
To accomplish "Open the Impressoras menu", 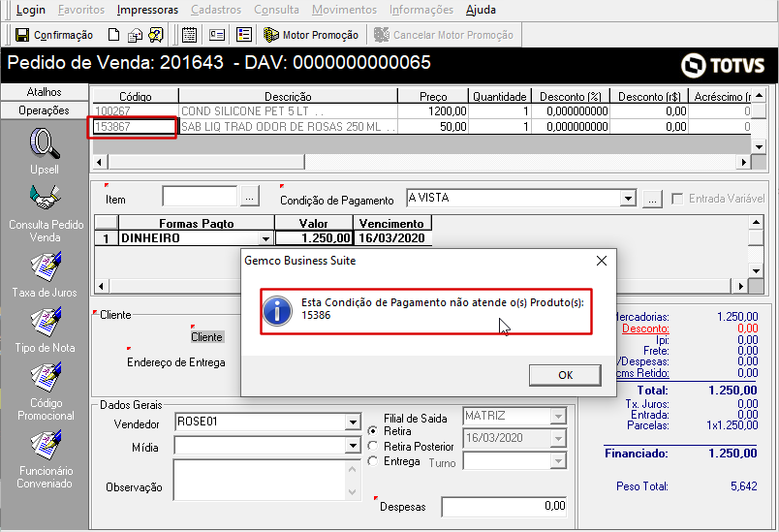I will (x=147, y=10).
